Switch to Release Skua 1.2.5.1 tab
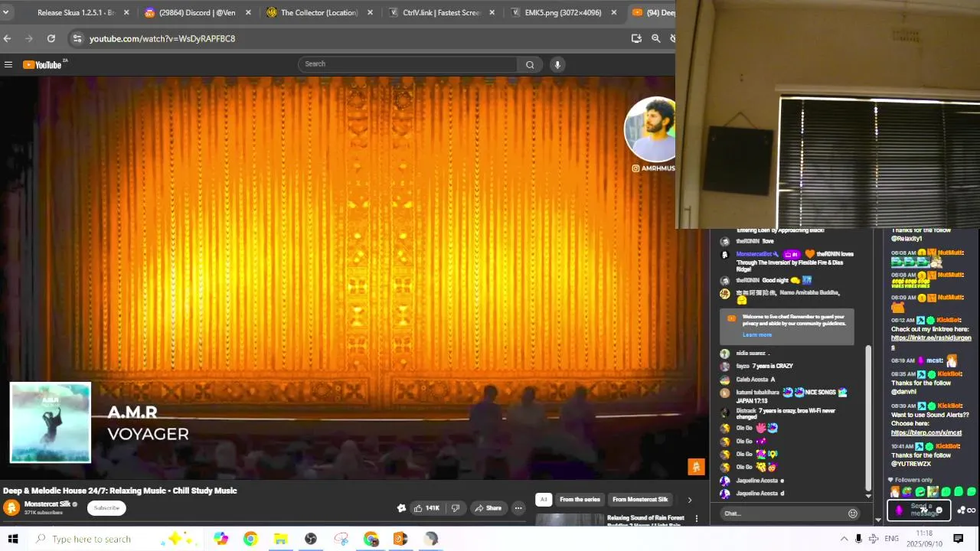The width and height of the screenshot is (980, 551). [x=76, y=12]
